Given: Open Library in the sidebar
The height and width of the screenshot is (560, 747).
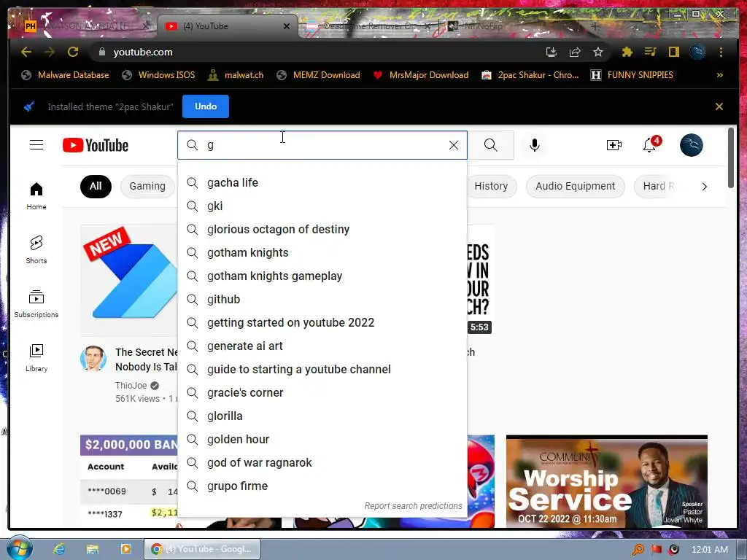Looking at the screenshot, I should pyautogui.click(x=36, y=357).
